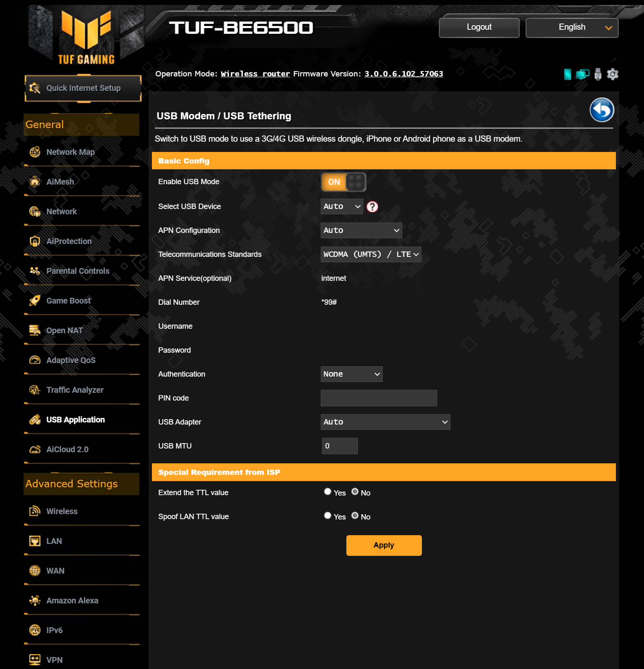Select Yes for Spoof LAN TTL value
The image size is (644, 669).
click(328, 515)
